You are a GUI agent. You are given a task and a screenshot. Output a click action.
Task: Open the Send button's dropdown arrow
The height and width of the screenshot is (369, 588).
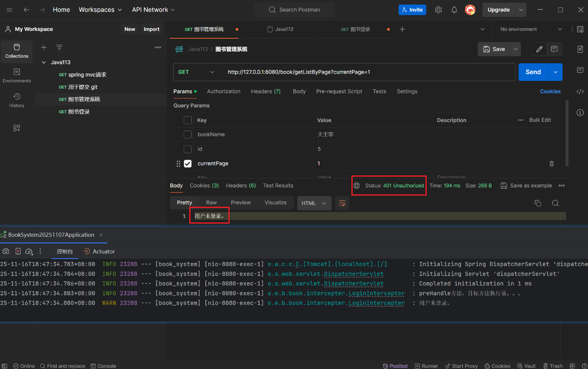(555, 72)
